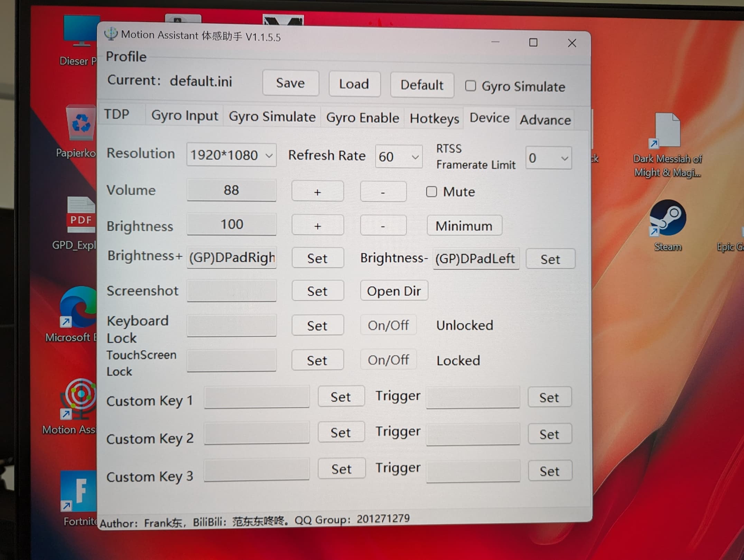This screenshot has height=560, width=744.
Task: Open RTSS Framerate Limit dropdown
Action: pyautogui.click(x=548, y=158)
